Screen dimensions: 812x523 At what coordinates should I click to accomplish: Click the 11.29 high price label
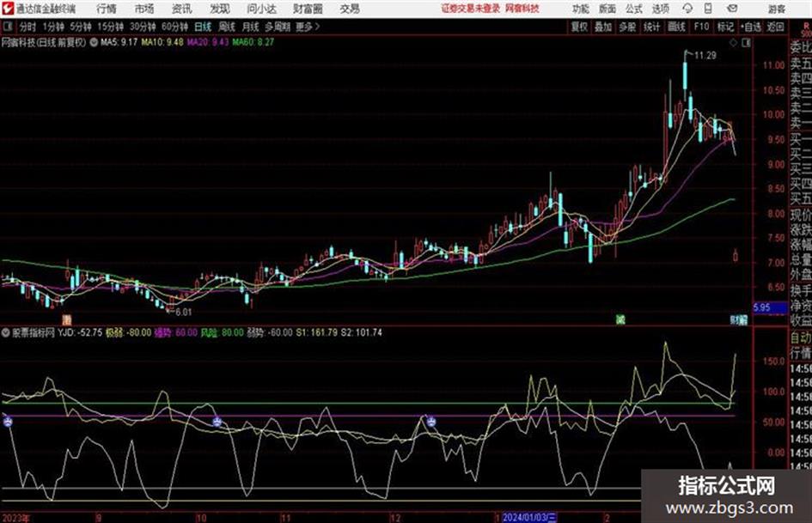pyautogui.click(x=705, y=56)
